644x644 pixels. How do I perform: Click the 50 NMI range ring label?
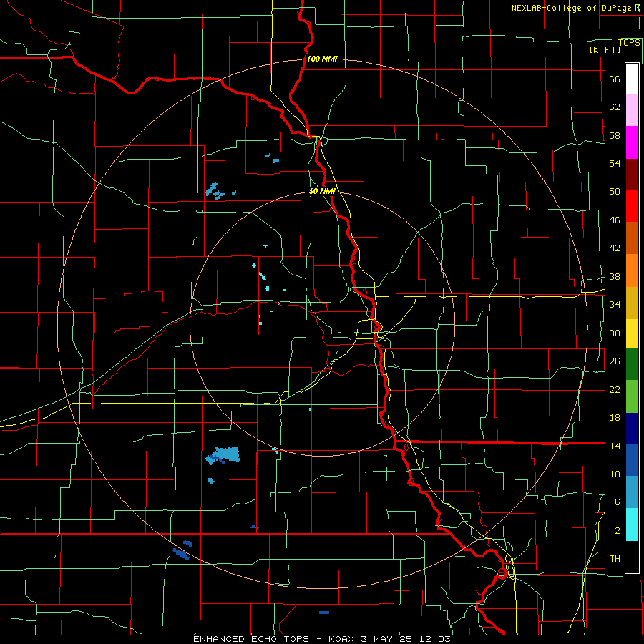[x=322, y=191]
